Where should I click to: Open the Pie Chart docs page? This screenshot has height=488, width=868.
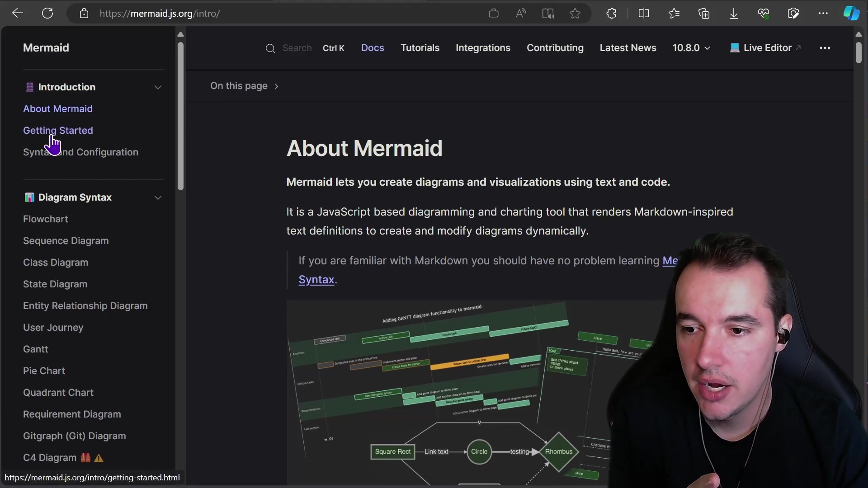click(44, 371)
